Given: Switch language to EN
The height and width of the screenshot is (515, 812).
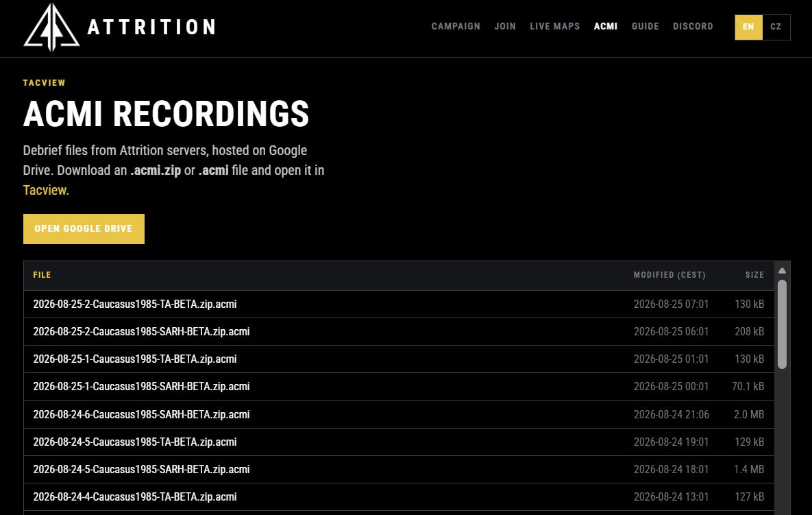Looking at the screenshot, I should (748, 27).
